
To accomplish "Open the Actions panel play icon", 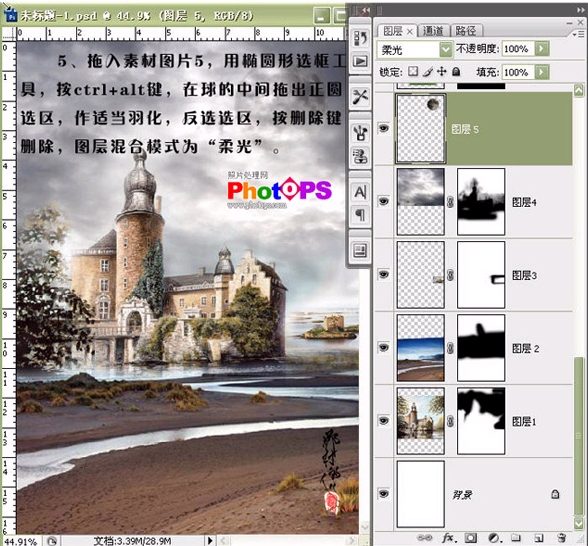I will click(x=360, y=61).
